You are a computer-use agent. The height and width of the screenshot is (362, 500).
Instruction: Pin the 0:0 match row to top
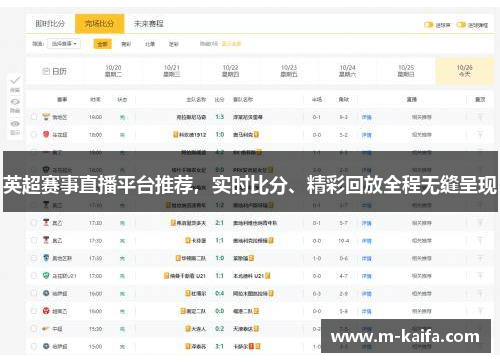480,311
